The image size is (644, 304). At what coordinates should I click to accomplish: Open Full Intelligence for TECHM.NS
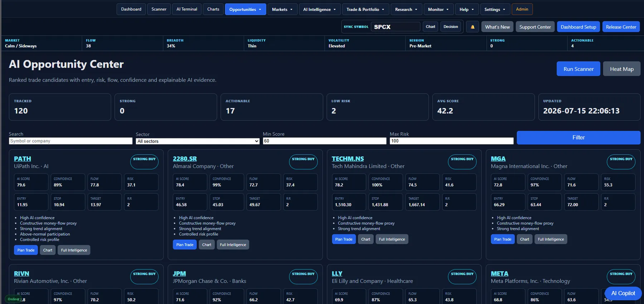tap(392, 239)
